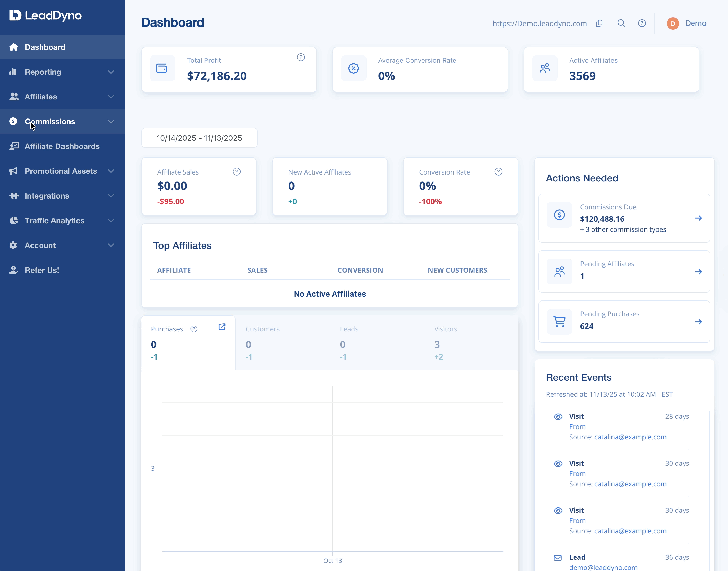This screenshot has height=571, width=728.
Task: Go to Dashboard in the sidebar
Action: coord(62,47)
